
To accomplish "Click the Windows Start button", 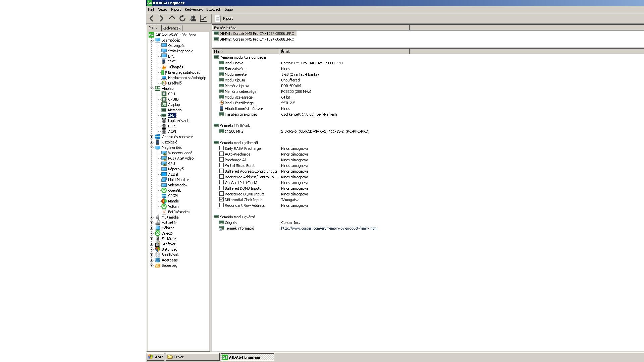I will pyautogui.click(x=156, y=357).
